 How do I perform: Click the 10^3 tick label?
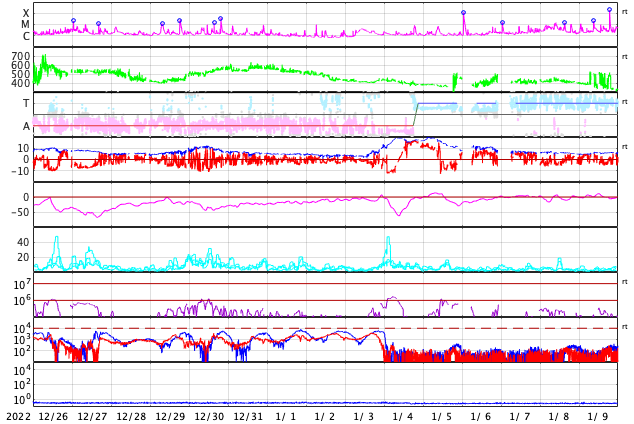pyautogui.click(x=22, y=340)
